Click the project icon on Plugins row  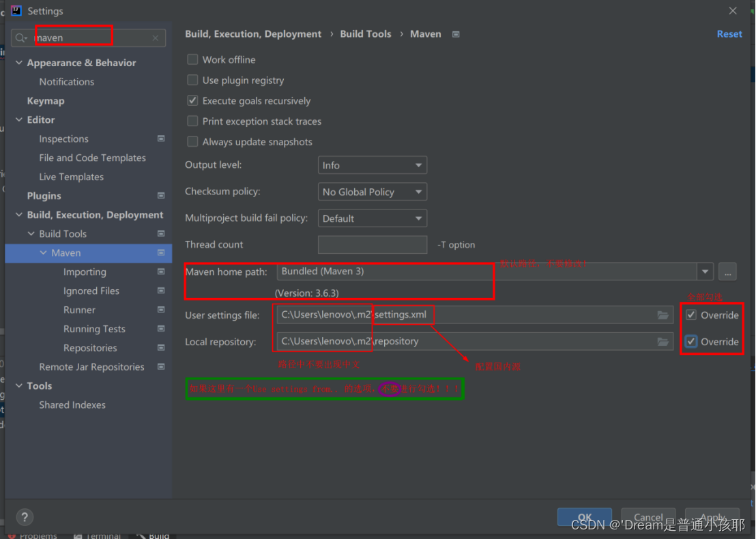pos(161,195)
